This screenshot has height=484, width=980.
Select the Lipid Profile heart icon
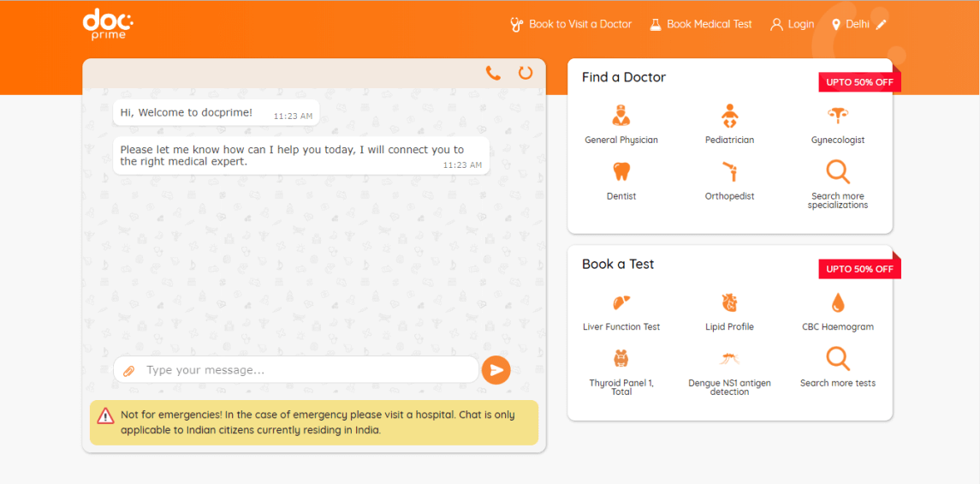click(x=729, y=302)
